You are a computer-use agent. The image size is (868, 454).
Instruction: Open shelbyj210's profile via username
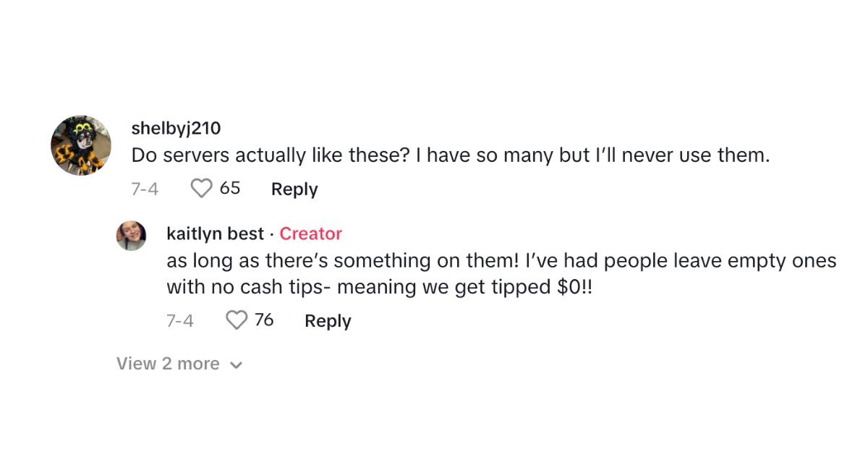click(x=177, y=128)
